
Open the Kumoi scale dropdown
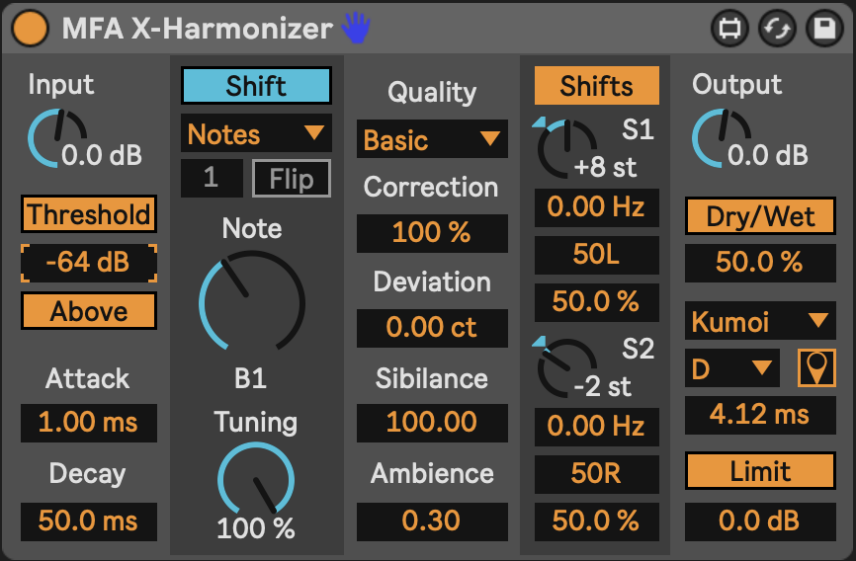760,321
